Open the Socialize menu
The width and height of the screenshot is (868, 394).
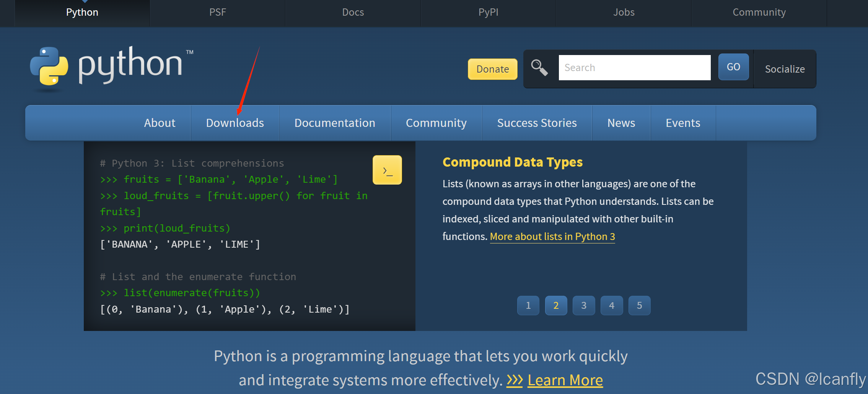785,69
